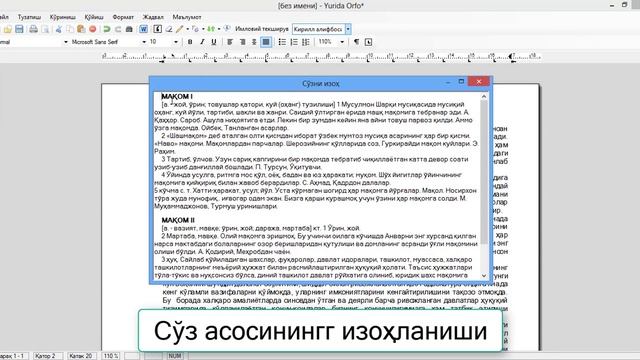Click the gray Redo arrow
The width and height of the screenshot is (640, 360).
[x=118, y=29]
